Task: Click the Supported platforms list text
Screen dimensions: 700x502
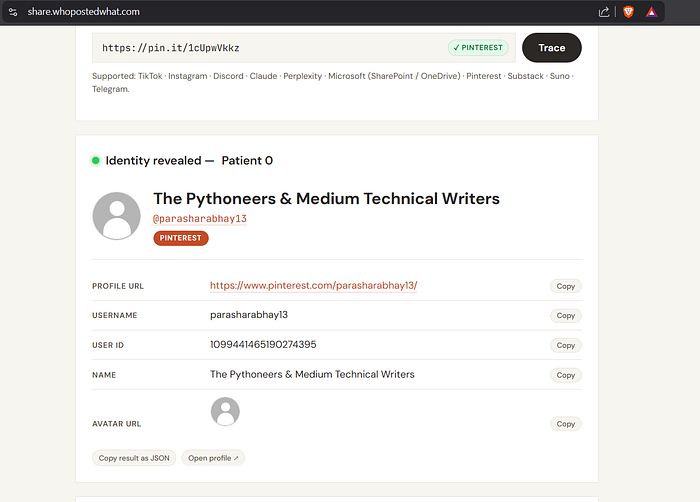Action: tap(333, 82)
